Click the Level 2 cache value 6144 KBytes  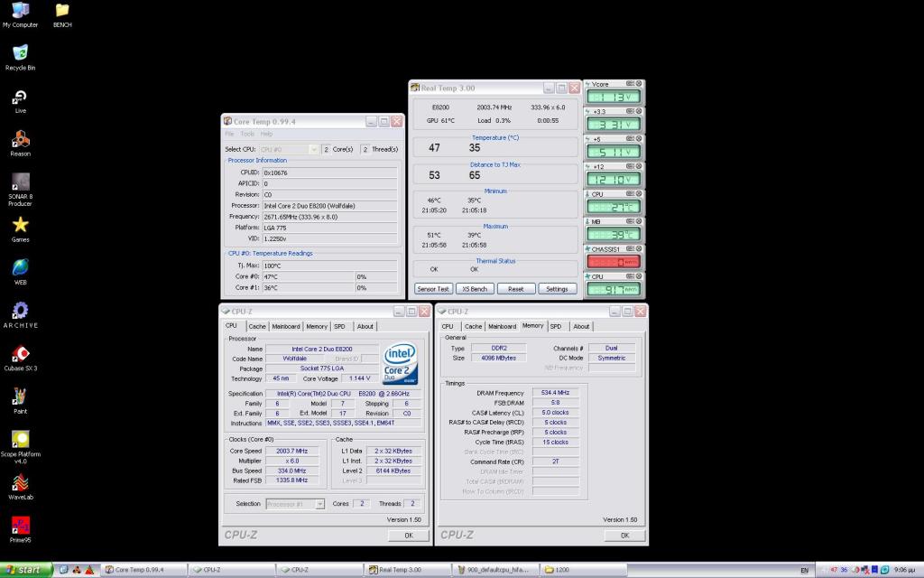point(393,471)
